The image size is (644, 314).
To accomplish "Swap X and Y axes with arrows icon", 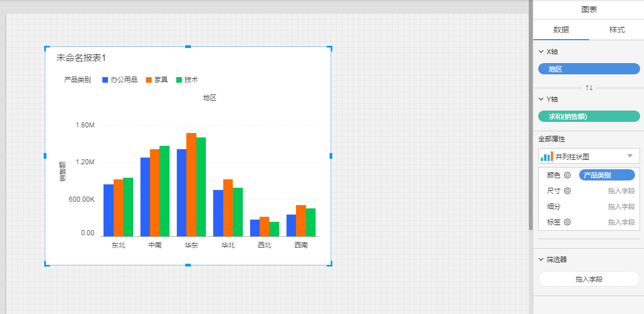I will [x=589, y=88].
